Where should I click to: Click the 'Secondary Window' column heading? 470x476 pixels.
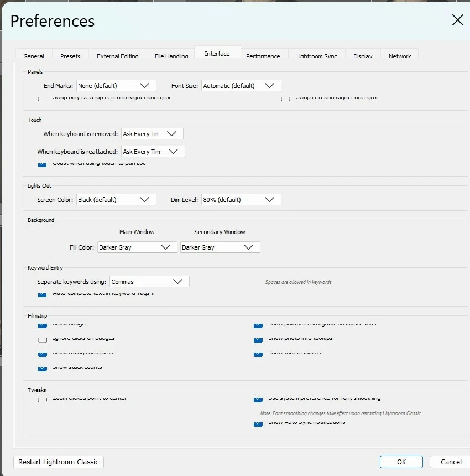pos(220,232)
